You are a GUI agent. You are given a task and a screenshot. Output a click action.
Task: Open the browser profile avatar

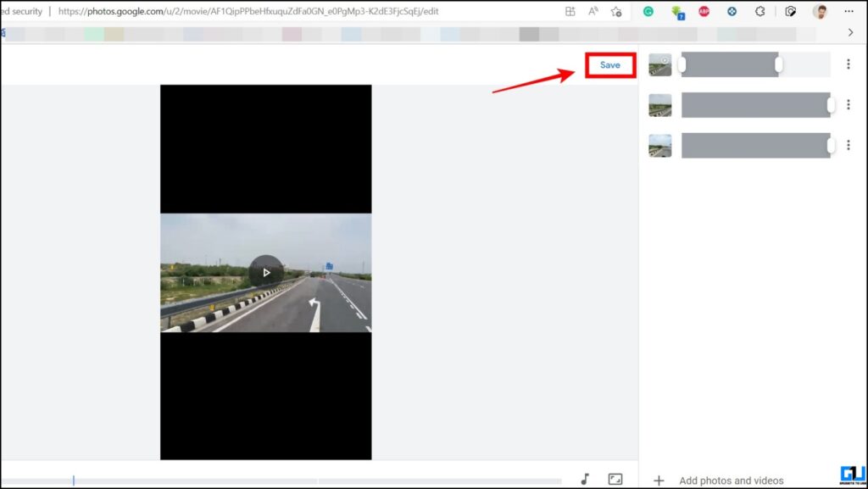click(x=820, y=11)
